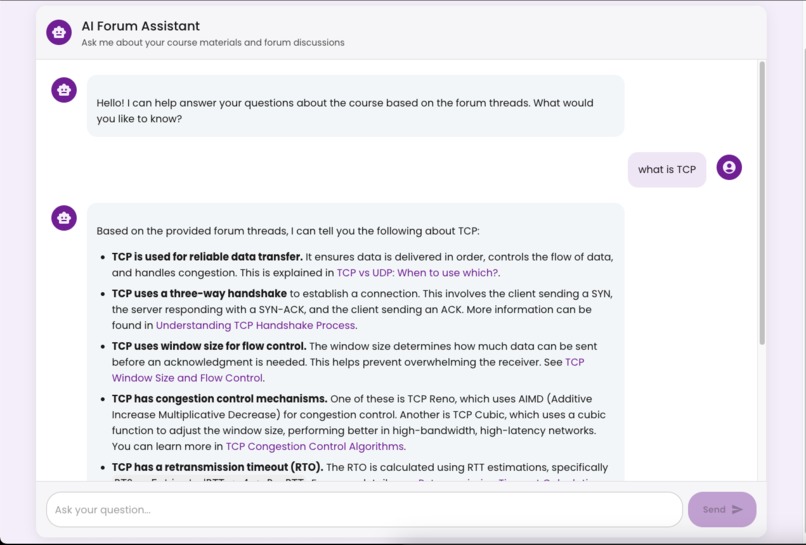Viewport: 806px width, 545px height.
Task: Click the bold 'TCP uses window size for flow control.' text
Action: pos(209,346)
